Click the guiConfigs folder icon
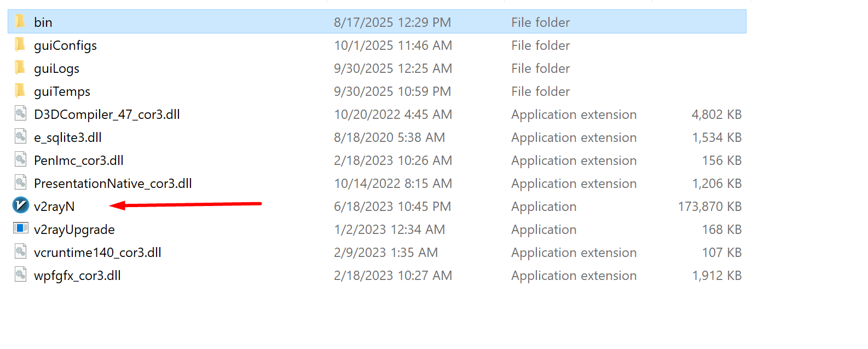 point(21,44)
